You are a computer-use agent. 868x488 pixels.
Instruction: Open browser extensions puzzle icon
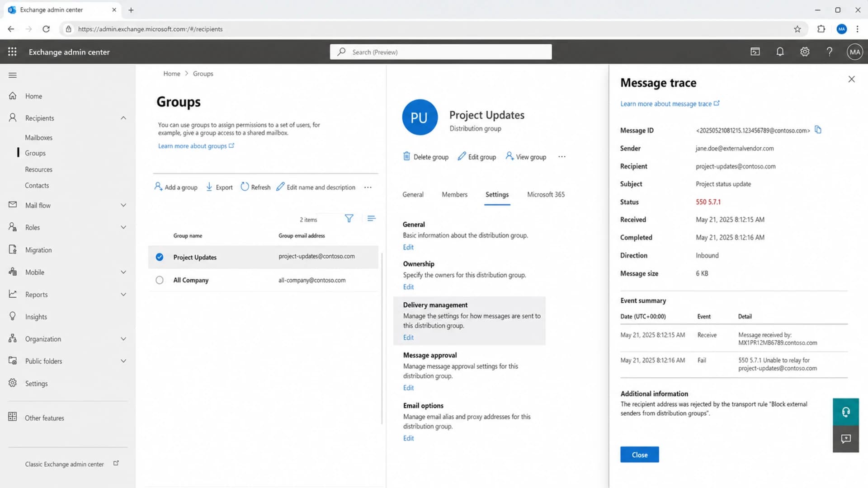coord(821,29)
